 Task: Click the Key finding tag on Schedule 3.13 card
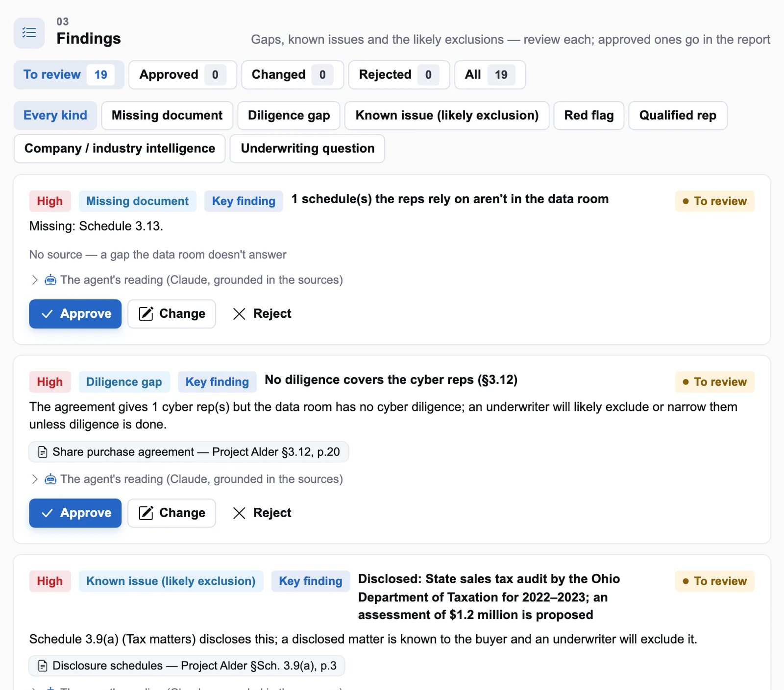click(x=244, y=201)
